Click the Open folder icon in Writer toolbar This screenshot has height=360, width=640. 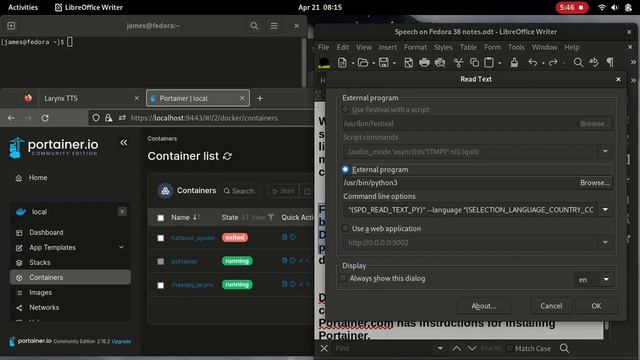(362, 62)
